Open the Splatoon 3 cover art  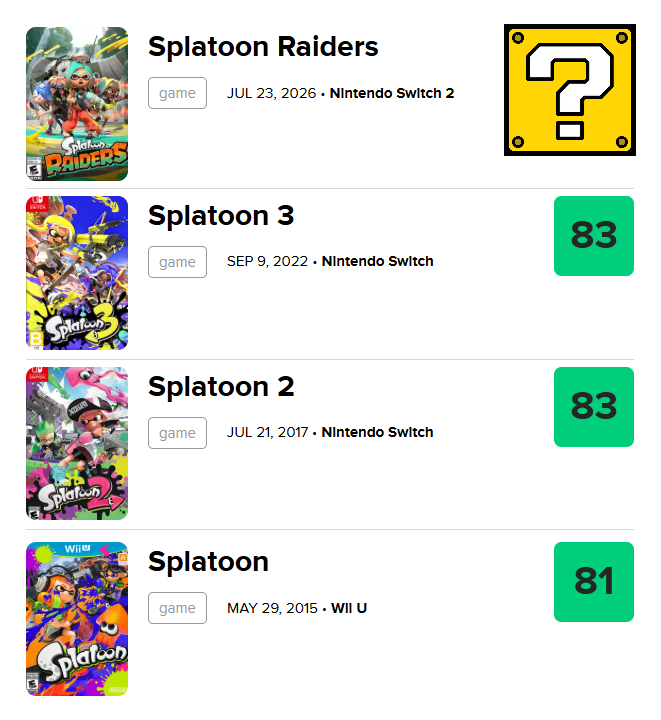pyautogui.click(x=77, y=273)
